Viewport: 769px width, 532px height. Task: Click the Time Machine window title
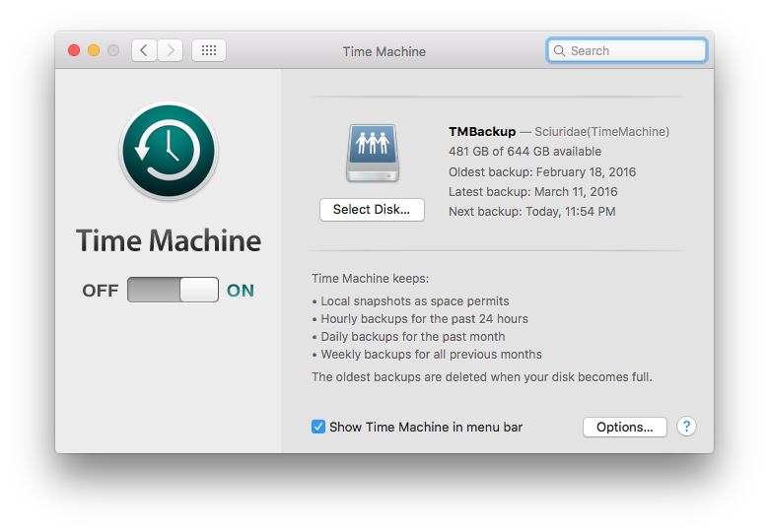pyautogui.click(x=384, y=51)
